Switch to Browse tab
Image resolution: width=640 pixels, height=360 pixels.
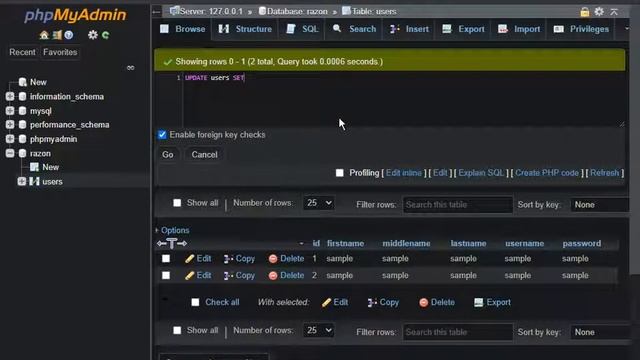(x=183, y=29)
